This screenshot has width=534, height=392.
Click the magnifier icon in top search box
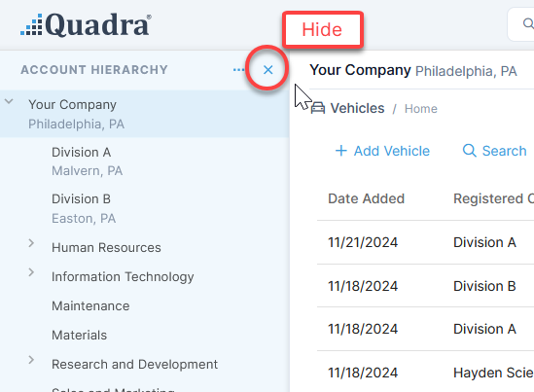click(528, 24)
